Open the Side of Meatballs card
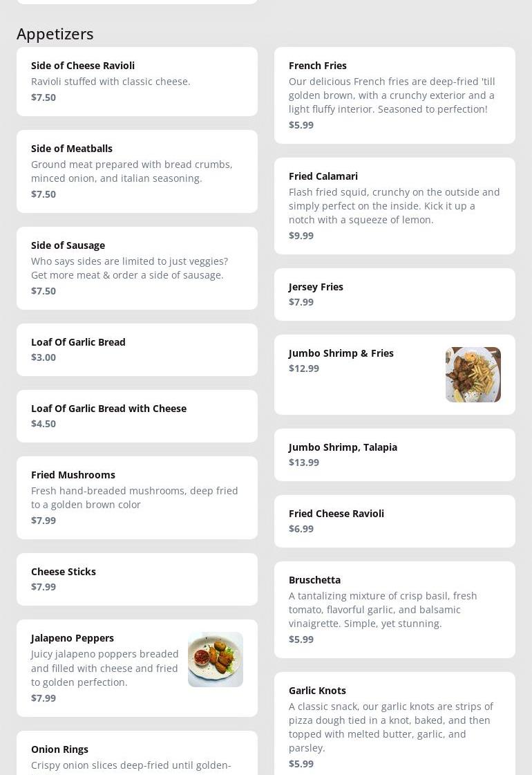This screenshot has width=532, height=775. (x=137, y=171)
